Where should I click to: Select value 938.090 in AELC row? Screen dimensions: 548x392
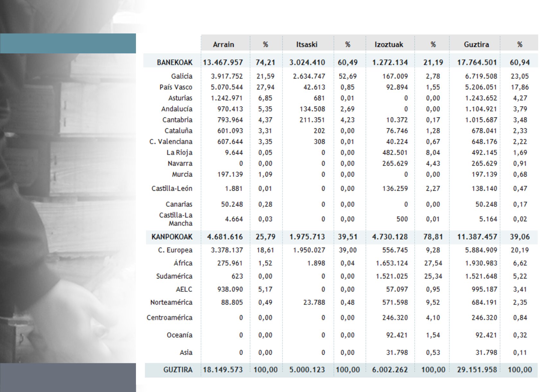230,289
